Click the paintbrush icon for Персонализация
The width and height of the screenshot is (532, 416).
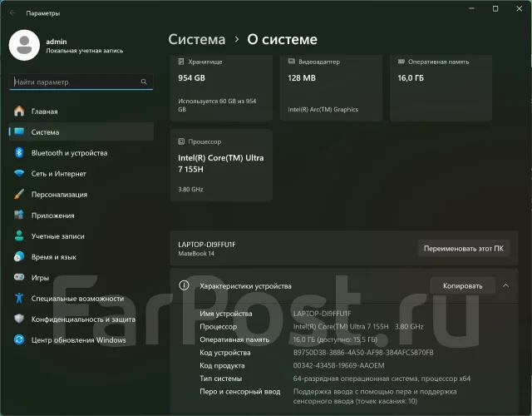(x=19, y=194)
